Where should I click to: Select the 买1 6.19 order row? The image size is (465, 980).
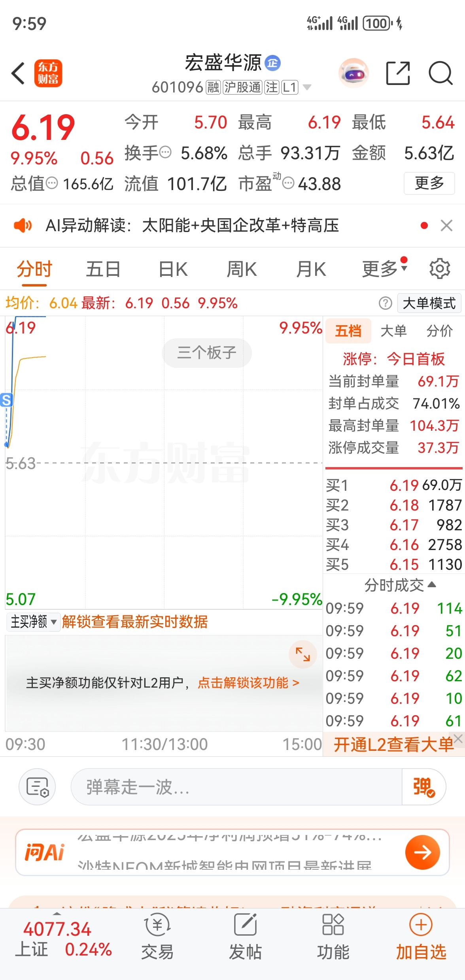pyautogui.click(x=394, y=485)
